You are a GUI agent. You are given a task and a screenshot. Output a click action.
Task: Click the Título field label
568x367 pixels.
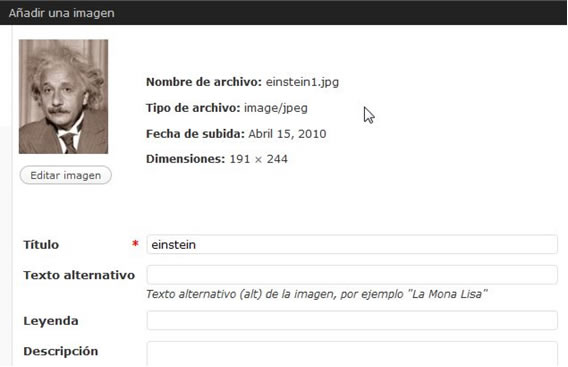(41, 245)
